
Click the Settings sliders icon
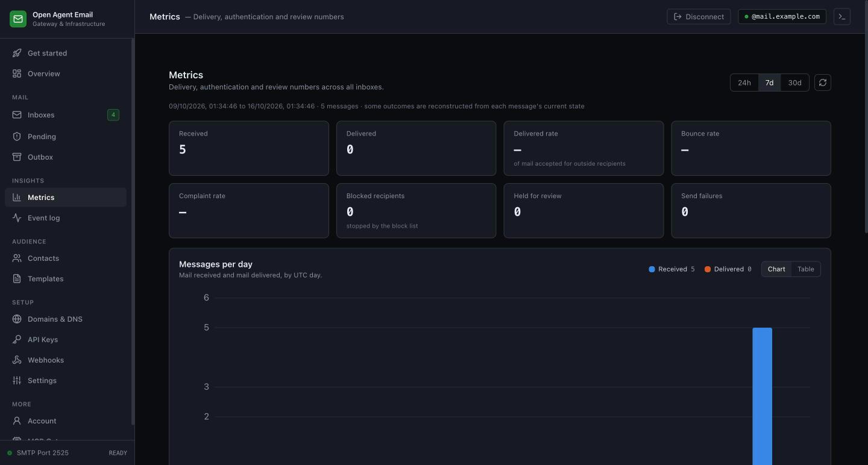click(17, 380)
